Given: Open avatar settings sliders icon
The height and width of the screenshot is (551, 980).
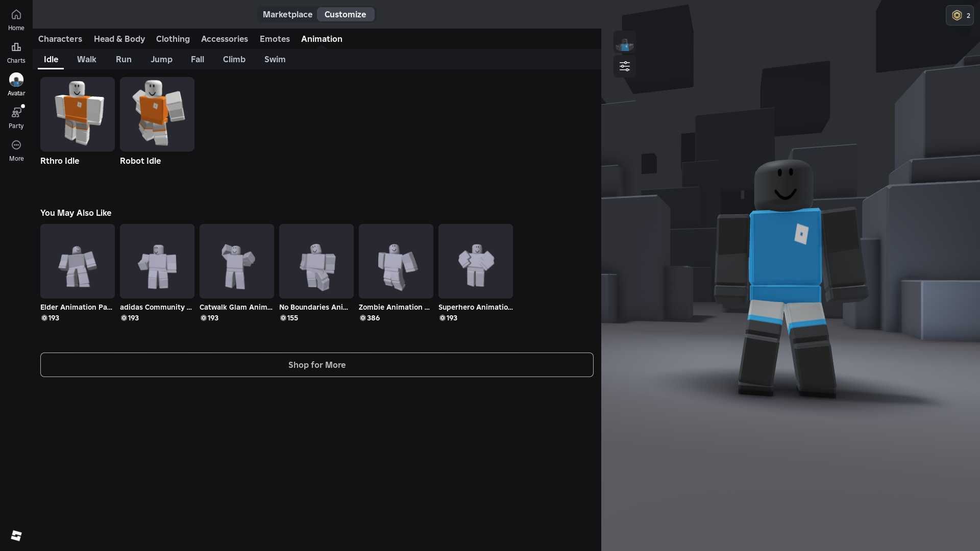Looking at the screenshot, I should [624, 66].
